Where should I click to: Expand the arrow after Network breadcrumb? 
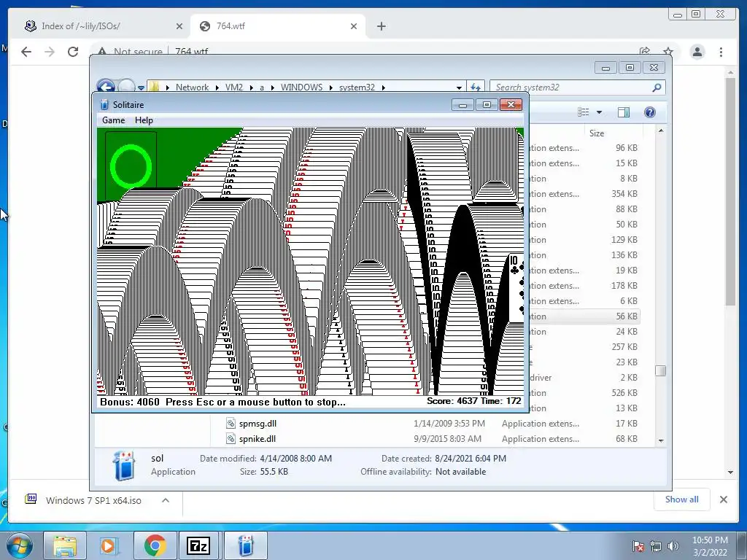(x=217, y=87)
